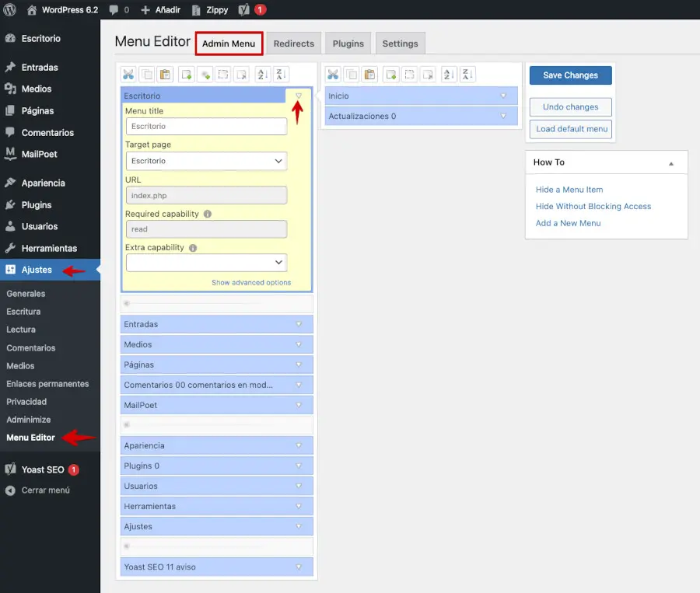Click Save Changes button
The image size is (700, 593).
[571, 75]
